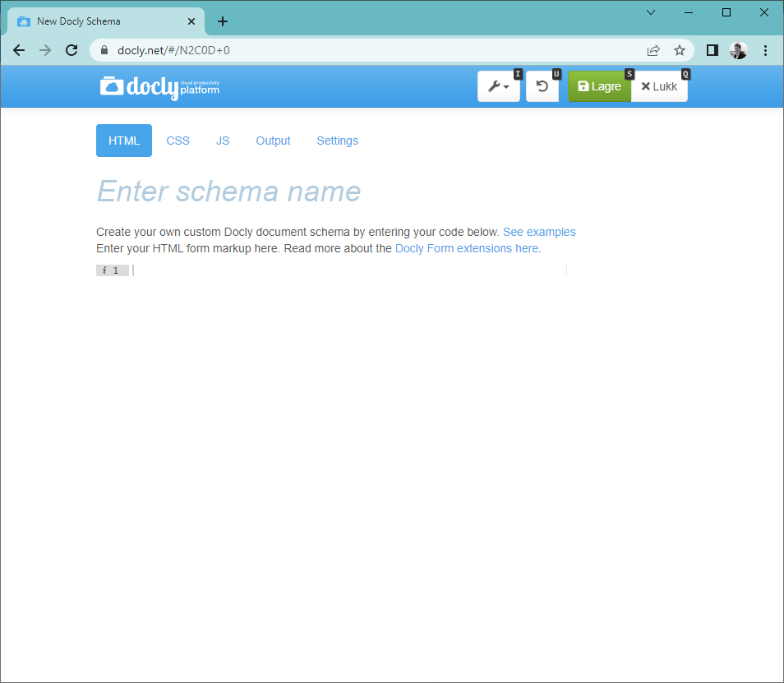Select the Output tab
Screen dimensions: 784x683
pyautogui.click(x=273, y=141)
